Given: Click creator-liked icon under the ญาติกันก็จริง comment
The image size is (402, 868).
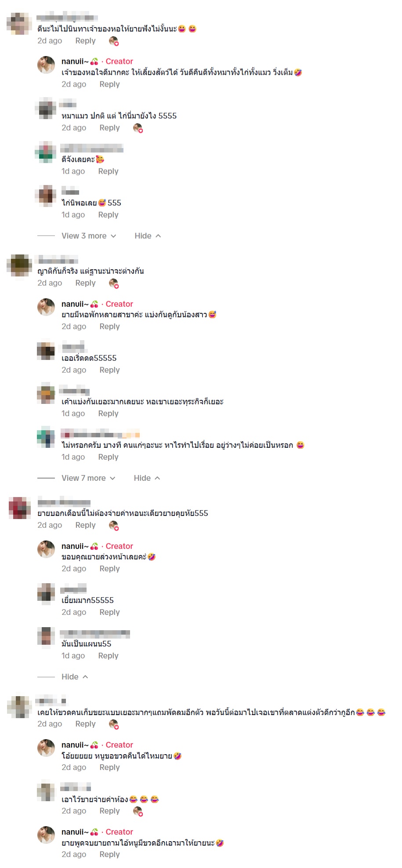Looking at the screenshot, I should [x=114, y=283].
